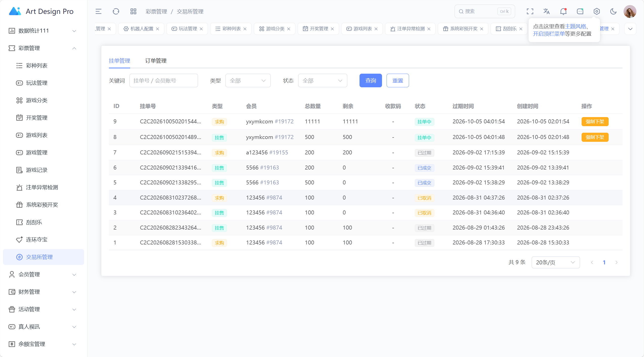
Task: Click the top search box
Action: (484, 11)
